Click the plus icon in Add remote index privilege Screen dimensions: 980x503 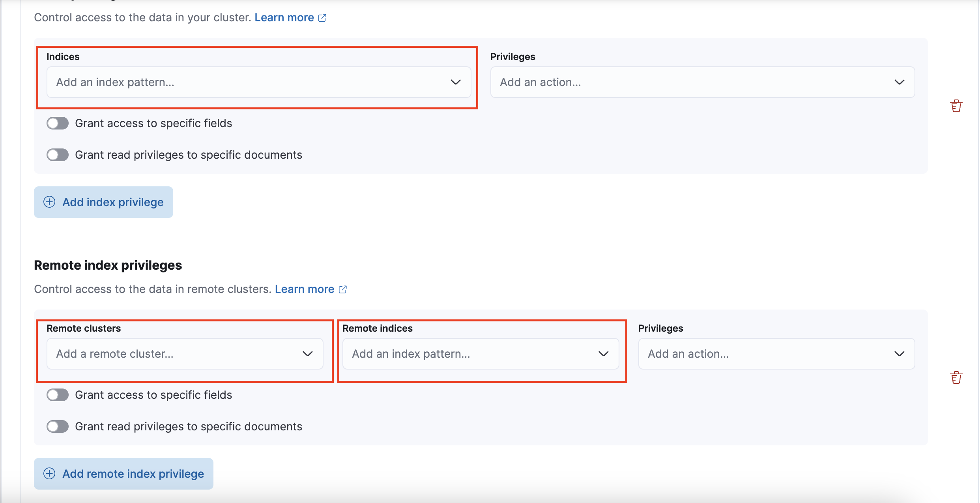(x=49, y=473)
